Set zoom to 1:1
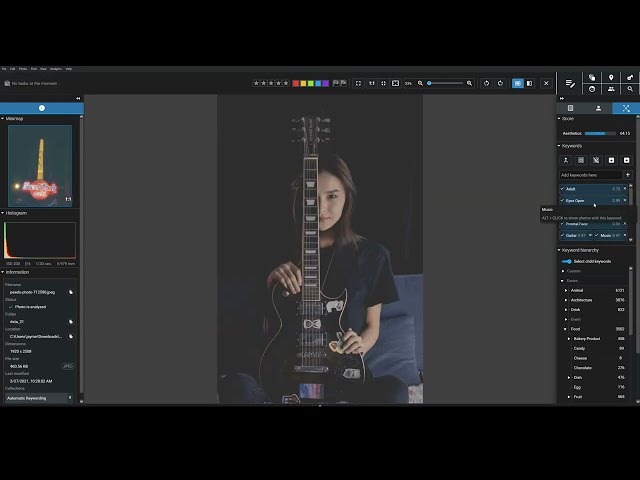The image size is (640, 480). [x=371, y=83]
